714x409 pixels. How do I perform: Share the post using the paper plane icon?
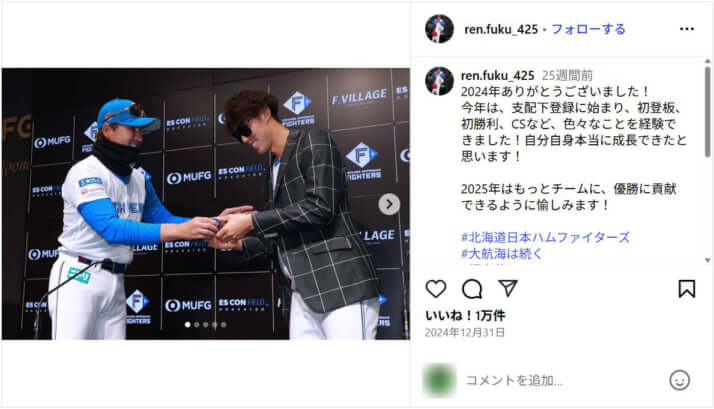pyautogui.click(x=508, y=288)
